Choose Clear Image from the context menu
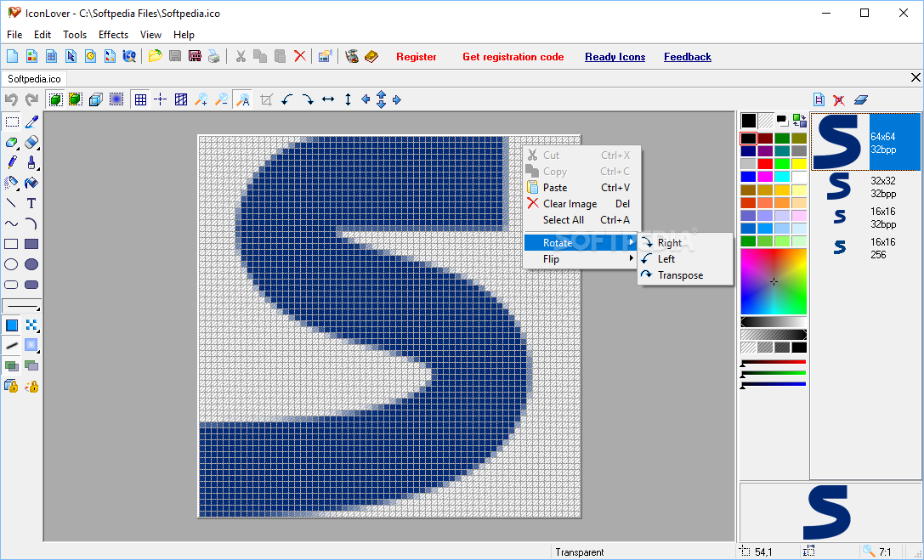This screenshot has width=924, height=560. point(581,204)
